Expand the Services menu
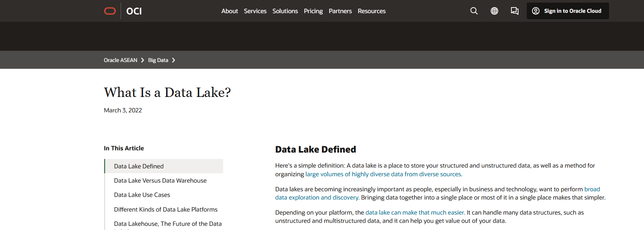644x230 pixels. [255, 11]
